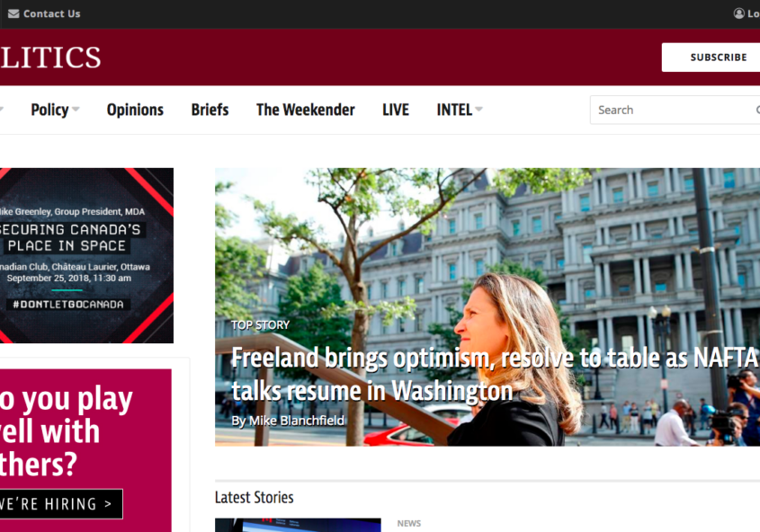Open the Securing Canada's Place in Space ad

[86, 255]
